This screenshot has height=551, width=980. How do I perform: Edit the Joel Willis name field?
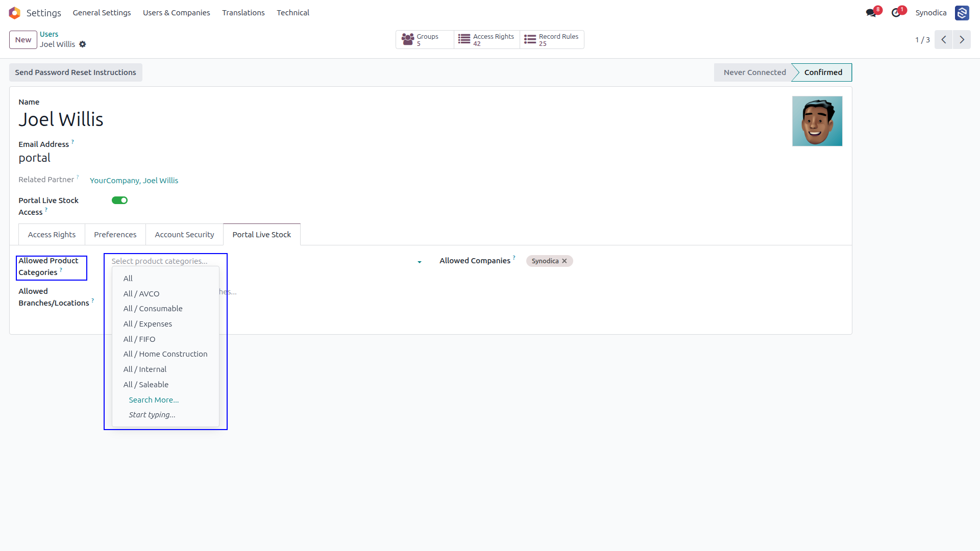click(61, 119)
